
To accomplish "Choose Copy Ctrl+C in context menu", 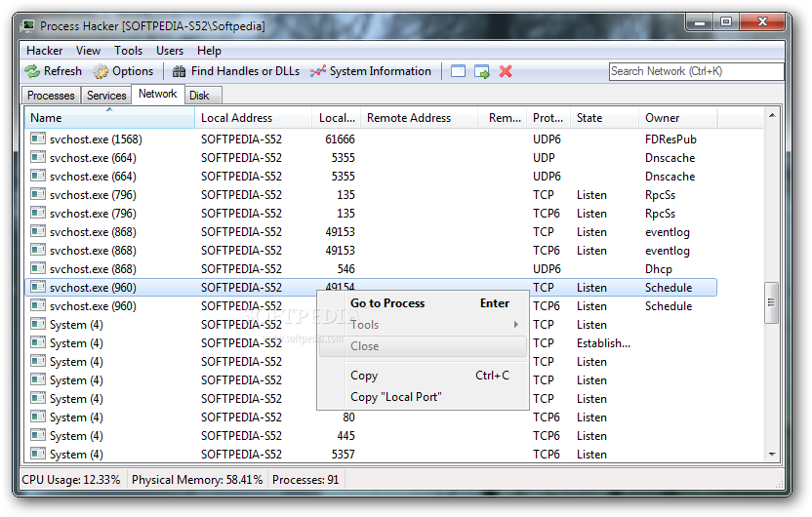I will (423, 376).
